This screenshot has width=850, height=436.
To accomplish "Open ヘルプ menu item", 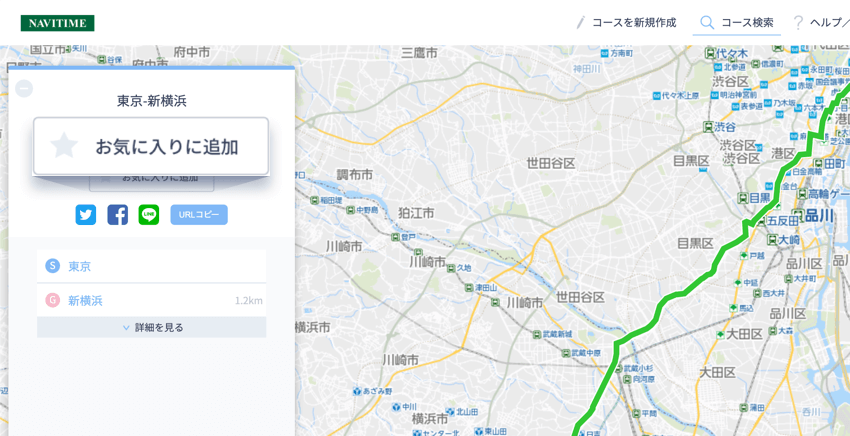I will point(829,23).
